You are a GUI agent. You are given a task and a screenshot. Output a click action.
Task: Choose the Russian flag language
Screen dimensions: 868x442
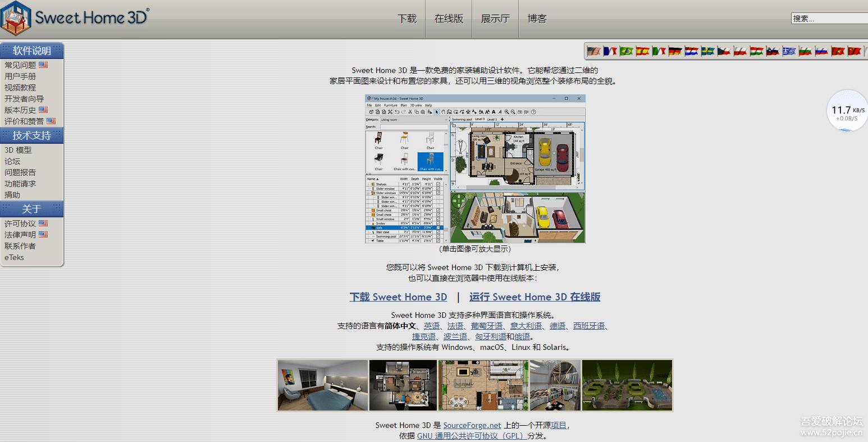[822, 51]
